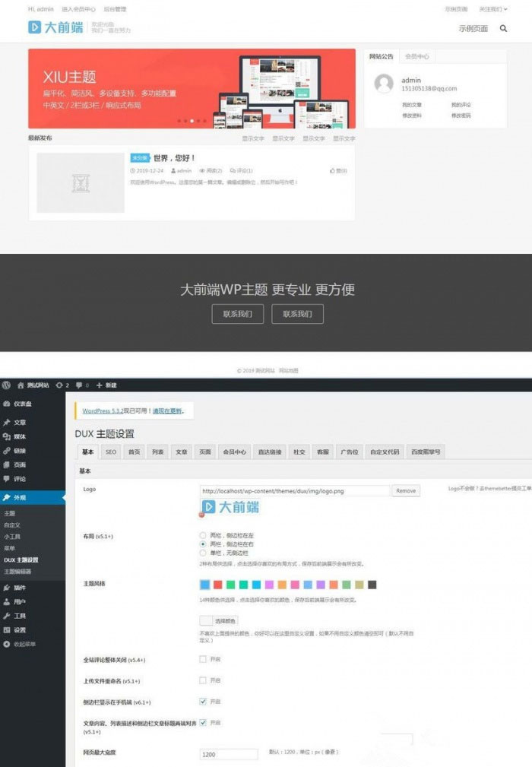The height and width of the screenshot is (767, 532).
Task: Click the comments bubble icon in admin bar
Action: coord(83,385)
